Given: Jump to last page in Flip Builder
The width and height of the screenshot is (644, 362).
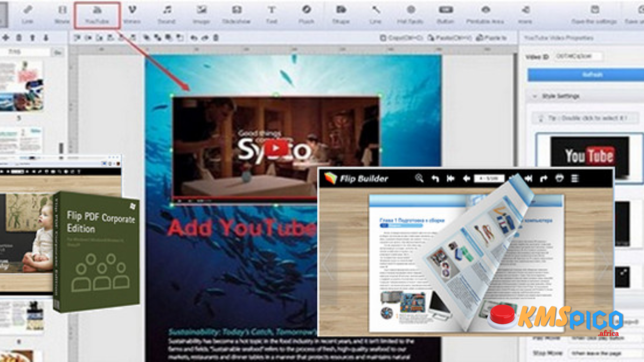Looking at the screenshot, I should [x=528, y=178].
